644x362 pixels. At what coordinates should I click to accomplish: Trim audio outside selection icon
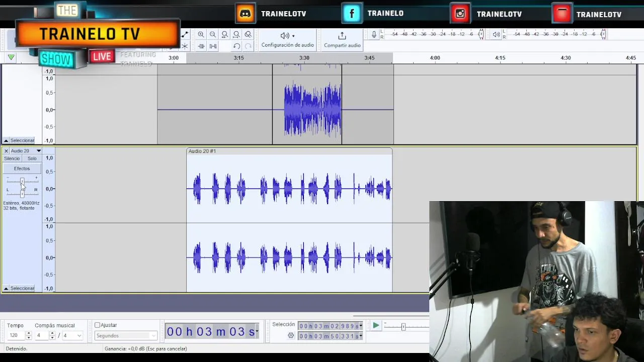pyautogui.click(x=201, y=46)
